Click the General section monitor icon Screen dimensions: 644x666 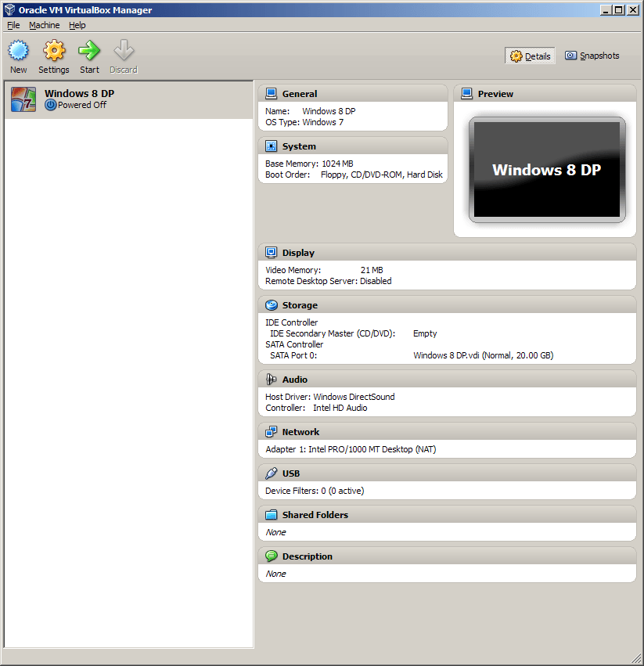pos(271,94)
